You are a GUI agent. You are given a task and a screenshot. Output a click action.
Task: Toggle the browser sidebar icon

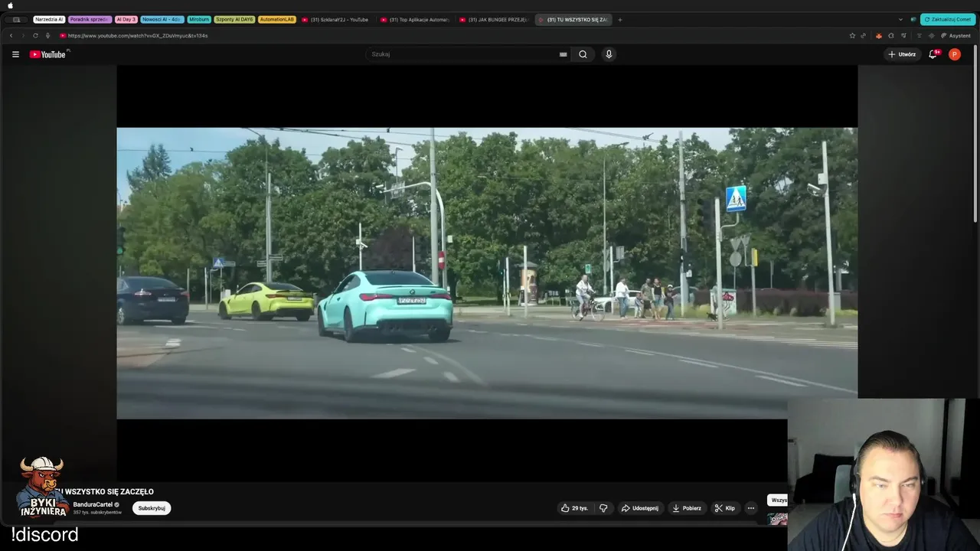pyautogui.click(x=16, y=19)
